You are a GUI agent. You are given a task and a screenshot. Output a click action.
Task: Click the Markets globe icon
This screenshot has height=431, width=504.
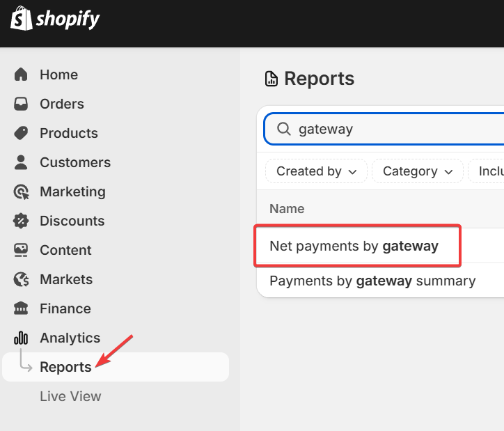pyautogui.click(x=21, y=279)
